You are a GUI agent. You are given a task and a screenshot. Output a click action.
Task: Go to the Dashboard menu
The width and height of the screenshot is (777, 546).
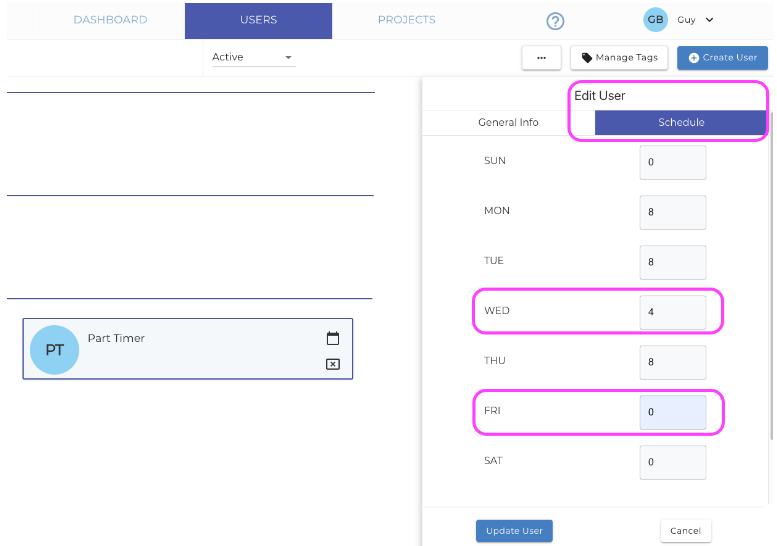[x=110, y=20]
